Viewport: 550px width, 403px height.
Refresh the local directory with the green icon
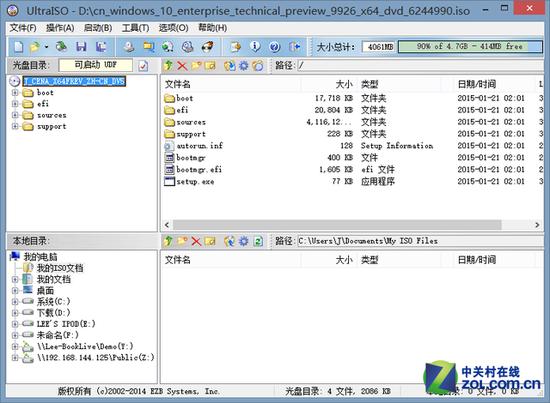pos(258,241)
